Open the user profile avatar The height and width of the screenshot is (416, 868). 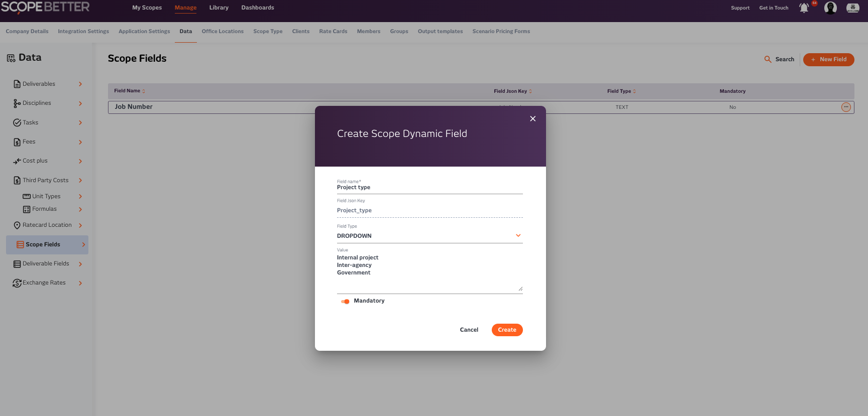(x=830, y=8)
